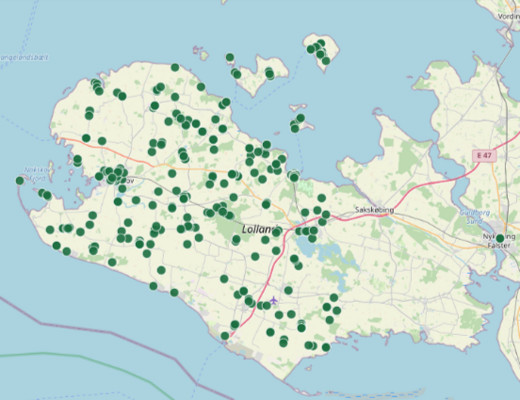
Task: Select the purple airplane airport icon
Action: (274, 300)
